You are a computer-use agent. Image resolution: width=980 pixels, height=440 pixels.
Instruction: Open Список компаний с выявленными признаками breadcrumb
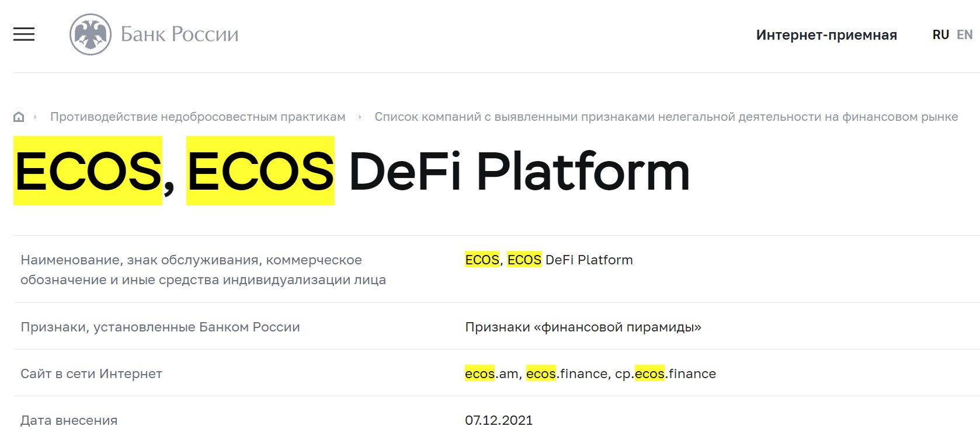666,117
